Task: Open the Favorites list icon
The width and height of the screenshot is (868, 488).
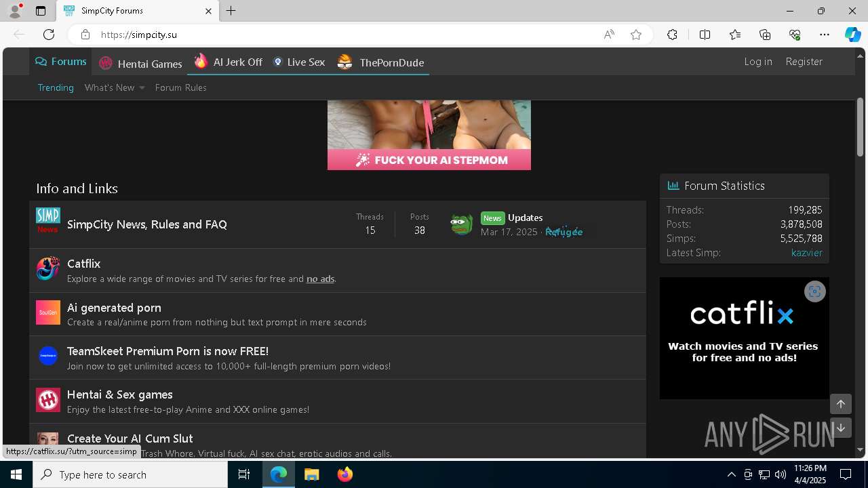Action: [735, 35]
